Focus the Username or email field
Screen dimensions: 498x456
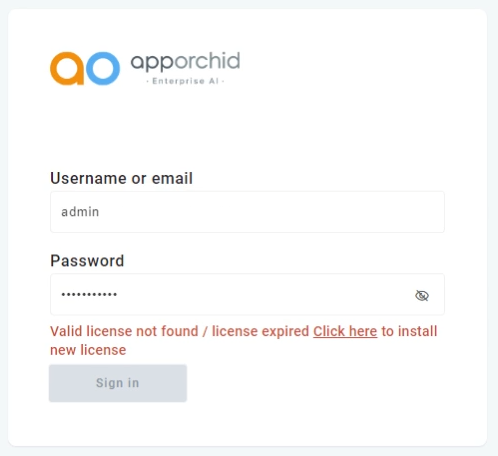click(x=247, y=212)
